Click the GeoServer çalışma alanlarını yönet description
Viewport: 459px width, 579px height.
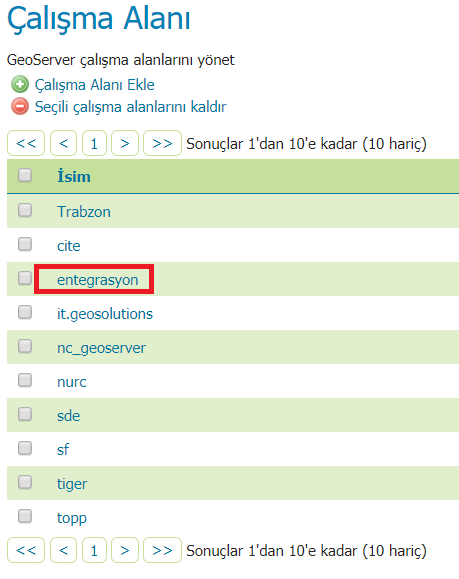(x=121, y=60)
